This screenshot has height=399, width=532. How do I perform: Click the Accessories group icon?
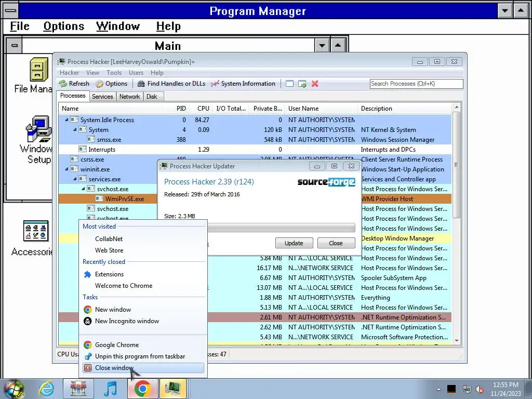(x=36, y=231)
